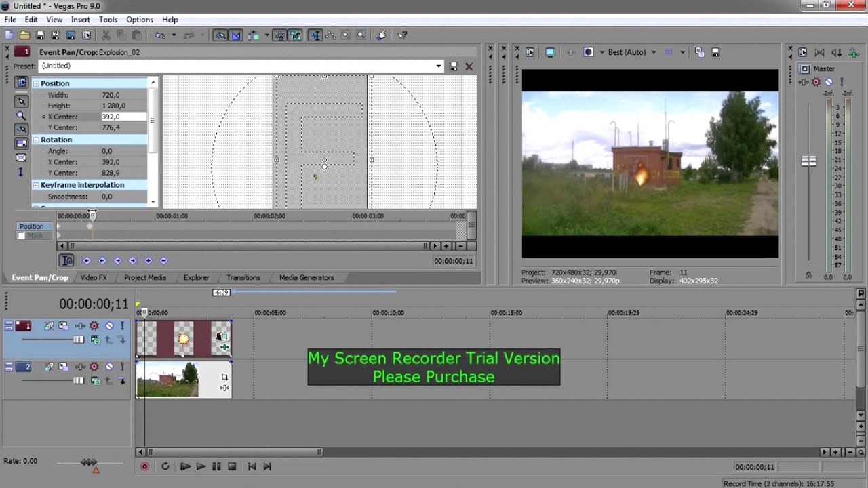Select the Selection Edit tool
Viewport: 868px width, 488px height.
coord(346,35)
